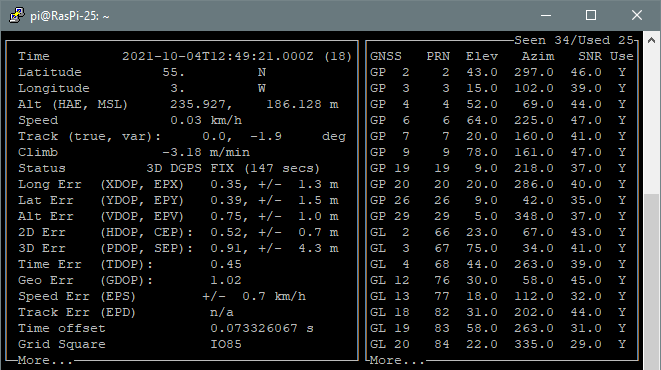Click the GNSS column header

pyautogui.click(x=386, y=56)
